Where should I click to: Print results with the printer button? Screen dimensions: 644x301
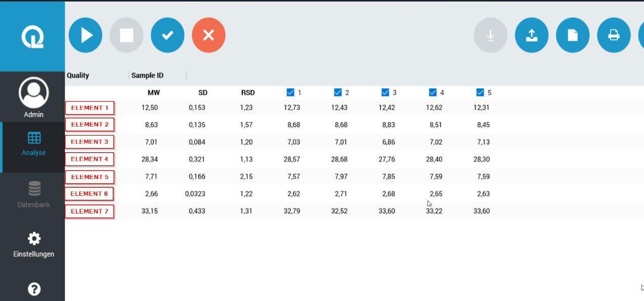(x=614, y=35)
